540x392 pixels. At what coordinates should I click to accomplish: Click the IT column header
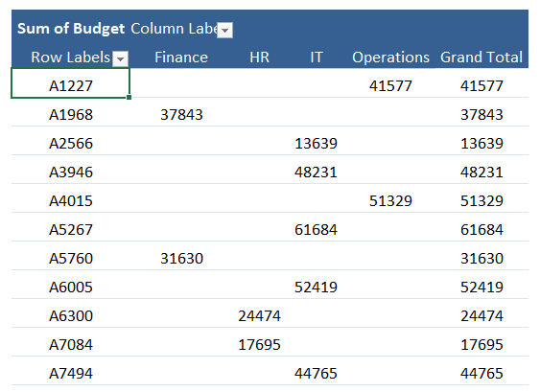[x=317, y=58]
